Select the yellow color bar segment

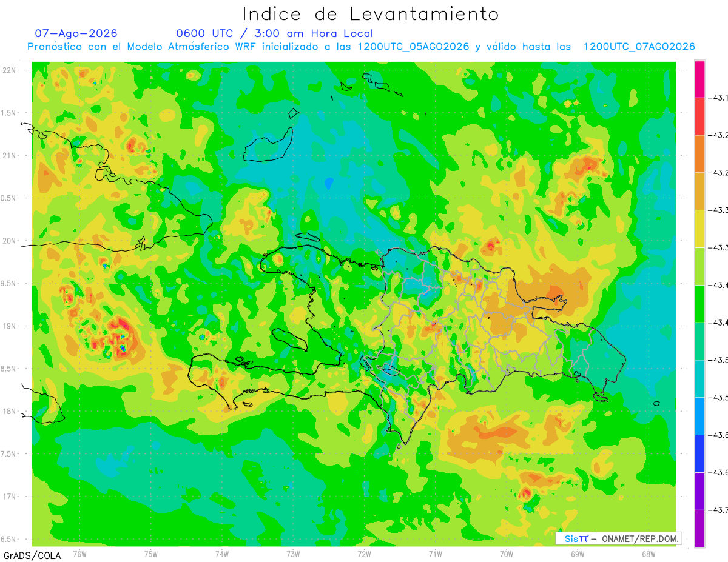[699, 229]
